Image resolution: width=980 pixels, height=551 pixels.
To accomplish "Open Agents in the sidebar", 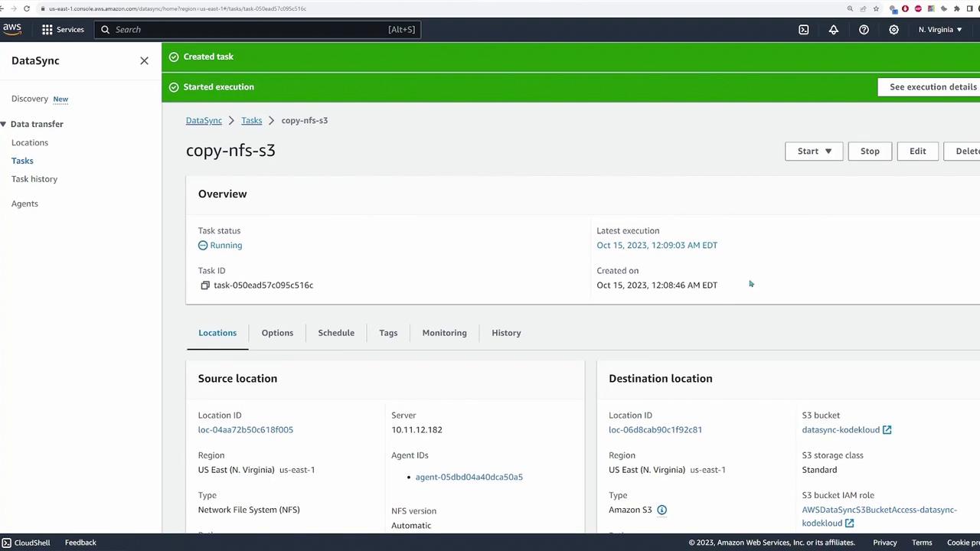I will [24, 204].
